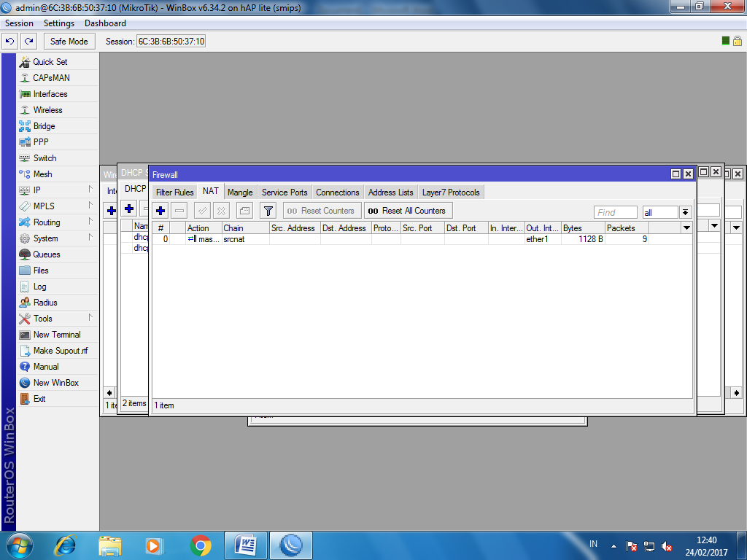Viewport: 747px width, 560px height.
Task: Open New WinBox from the sidebar
Action: (x=57, y=383)
